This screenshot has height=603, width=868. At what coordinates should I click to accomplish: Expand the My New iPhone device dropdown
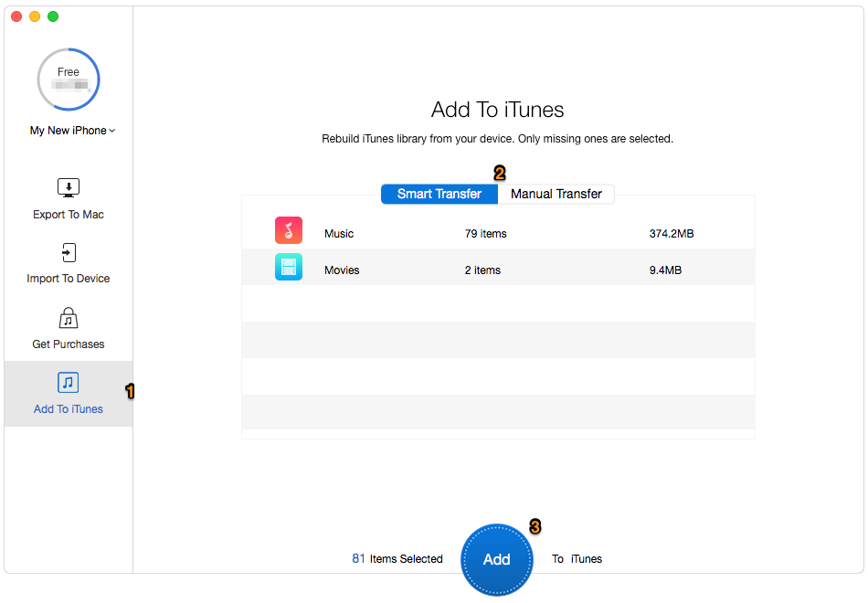72,131
